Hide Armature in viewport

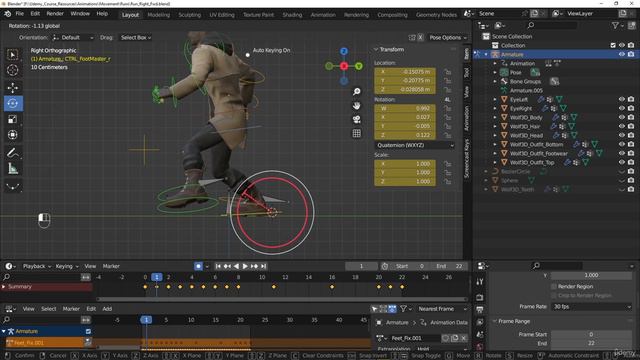[x=622, y=54]
